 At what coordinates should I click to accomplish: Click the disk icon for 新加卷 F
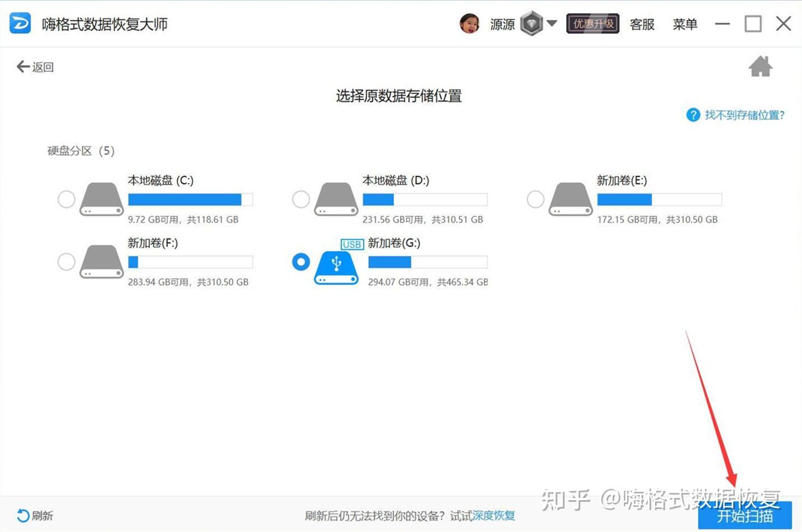102,261
